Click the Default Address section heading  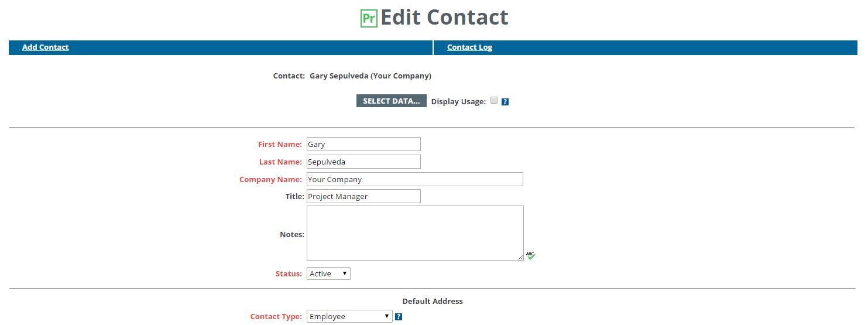(x=433, y=302)
